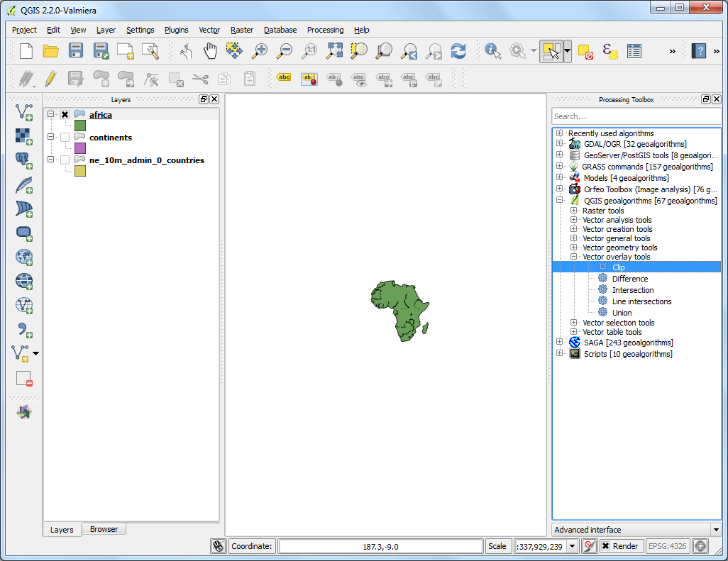Expand the GDAL/OGR geoalgorithms group

click(559, 144)
